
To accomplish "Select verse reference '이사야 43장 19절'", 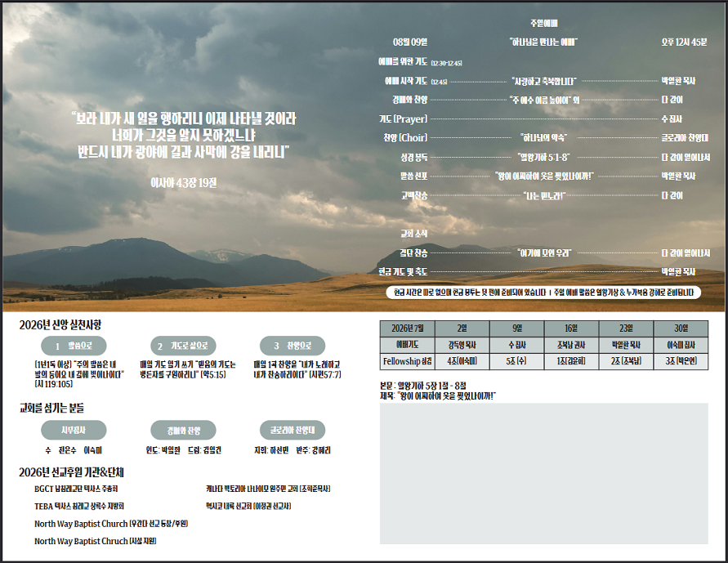I will pyautogui.click(x=183, y=183).
